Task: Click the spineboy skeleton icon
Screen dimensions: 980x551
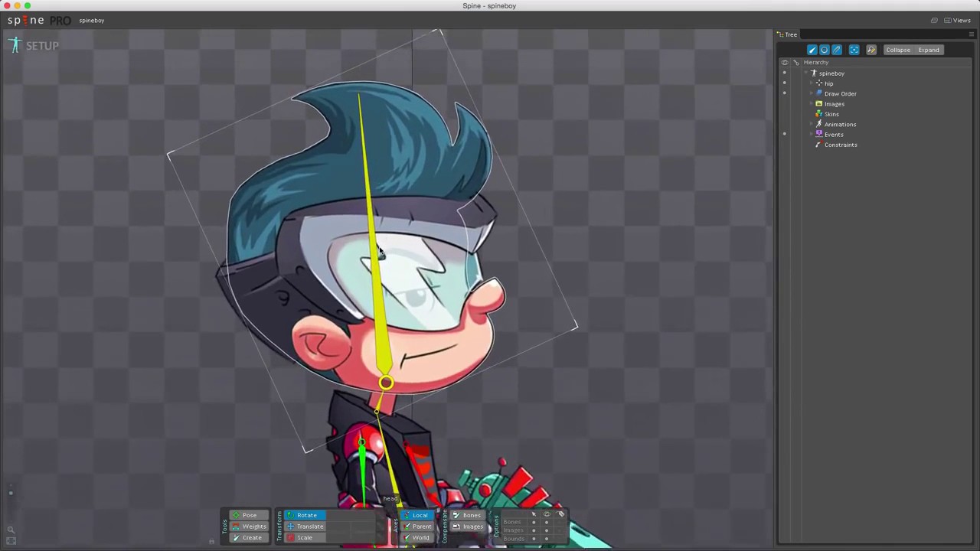Action: pyautogui.click(x=814, y=73)
